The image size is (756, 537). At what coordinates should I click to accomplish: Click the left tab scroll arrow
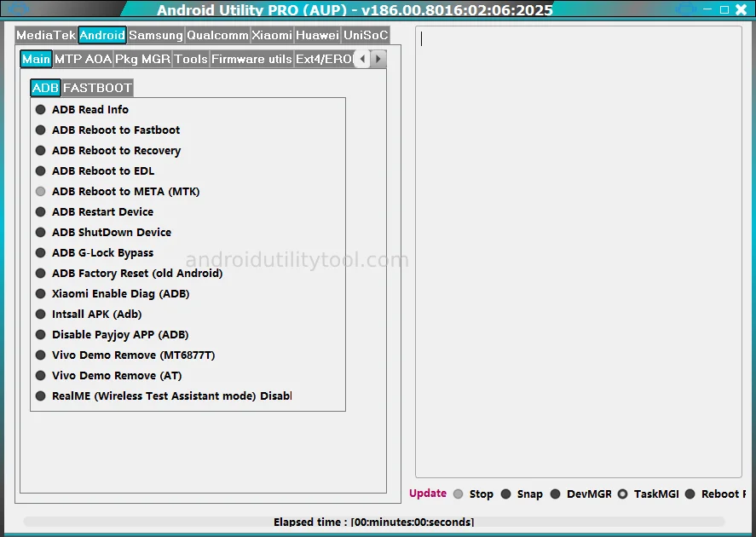(362, 60)
